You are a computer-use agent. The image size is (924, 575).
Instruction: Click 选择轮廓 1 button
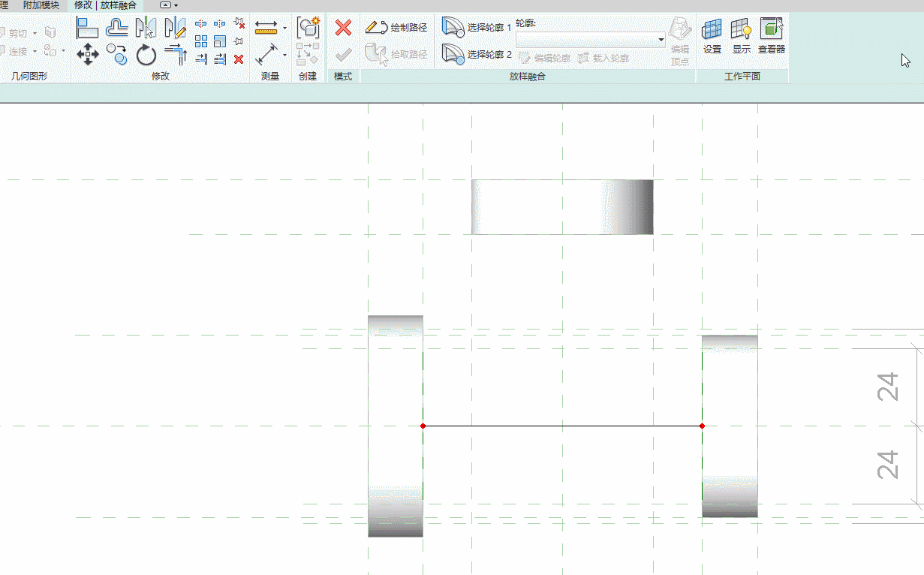[x=476, y=28]
